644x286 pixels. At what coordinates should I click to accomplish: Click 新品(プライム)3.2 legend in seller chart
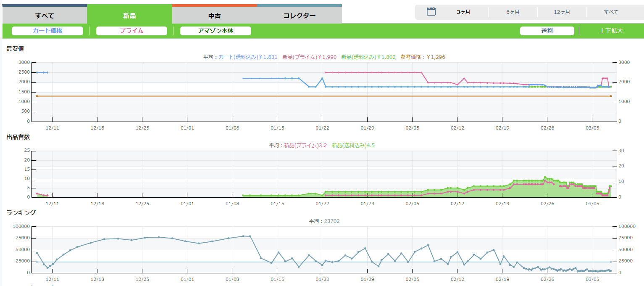305,146
